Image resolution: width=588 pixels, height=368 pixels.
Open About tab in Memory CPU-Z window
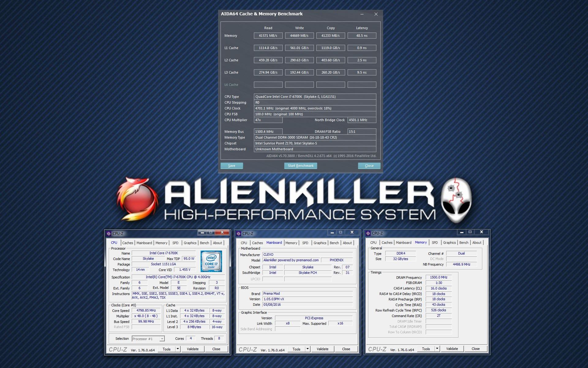click(x=477, y=243)
